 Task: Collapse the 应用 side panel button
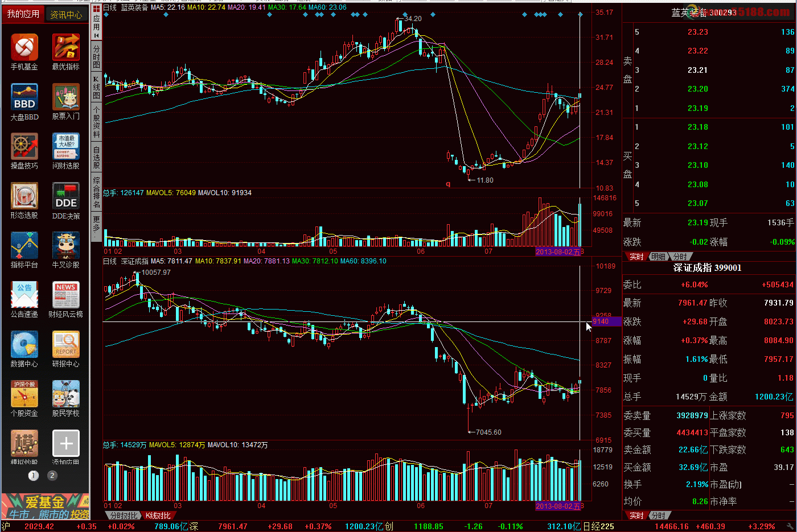pos(96,22)
